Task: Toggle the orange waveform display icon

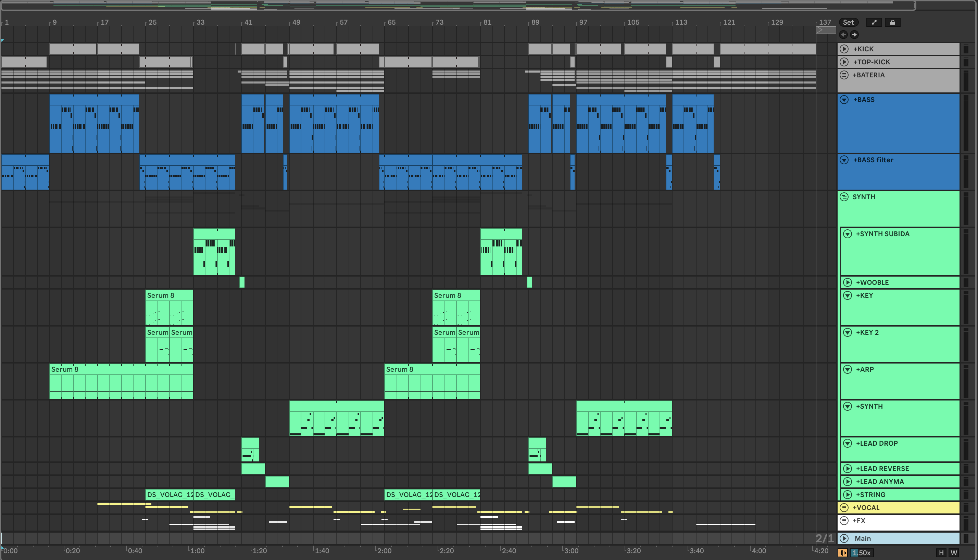Action: tap(843, 553)
